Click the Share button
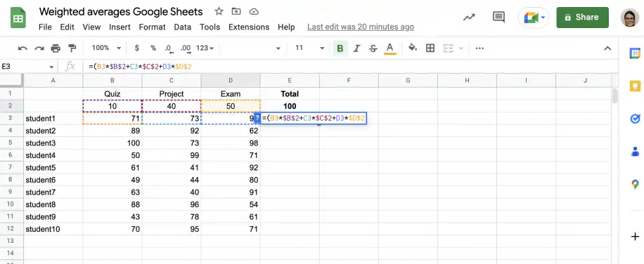 582,18
